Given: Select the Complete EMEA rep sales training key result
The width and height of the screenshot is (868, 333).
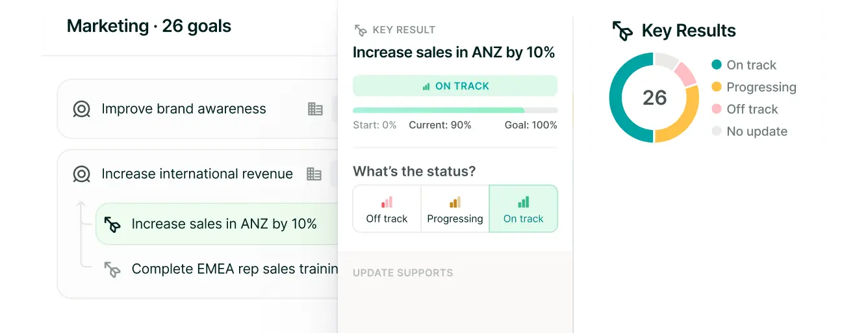Looking at the screenshot, I should click(x=234, y=269).
